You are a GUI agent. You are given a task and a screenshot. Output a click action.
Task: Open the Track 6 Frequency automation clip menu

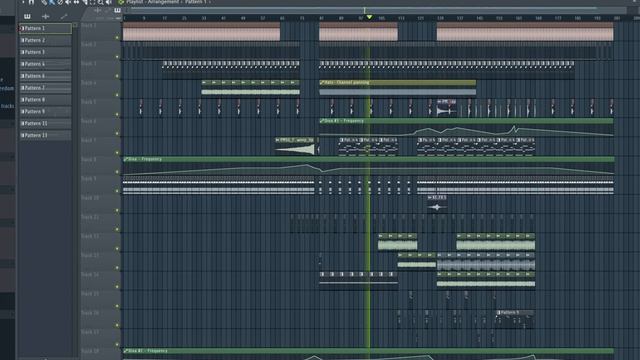coord(322,121)
